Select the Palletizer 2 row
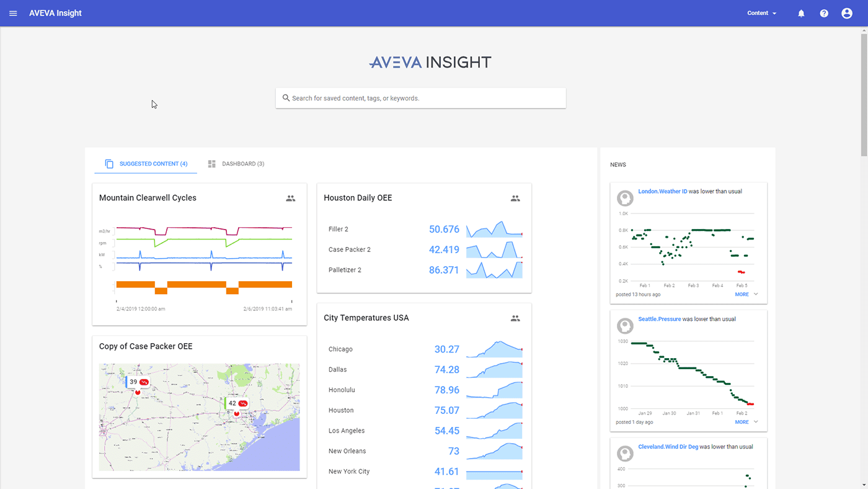868x489 pixels. point(425,270)
